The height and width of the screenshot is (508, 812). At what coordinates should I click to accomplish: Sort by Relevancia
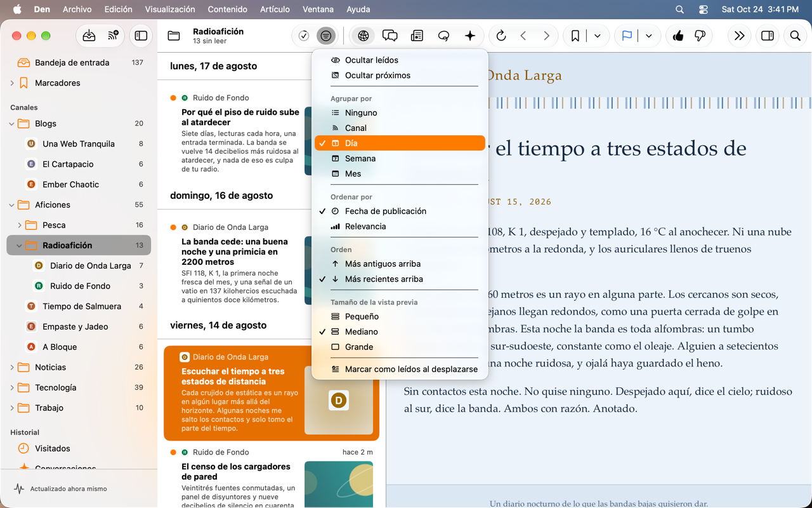(400, 226)
